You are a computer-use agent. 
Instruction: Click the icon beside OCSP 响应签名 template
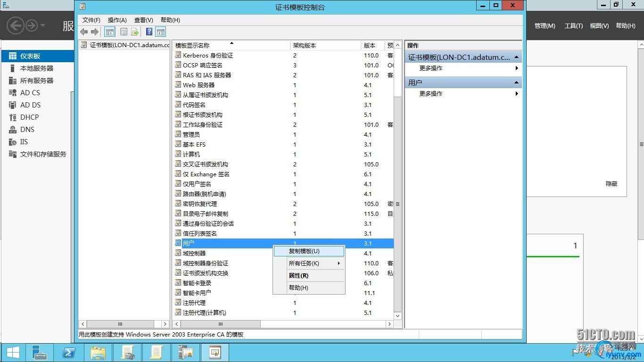click(178, 65)
